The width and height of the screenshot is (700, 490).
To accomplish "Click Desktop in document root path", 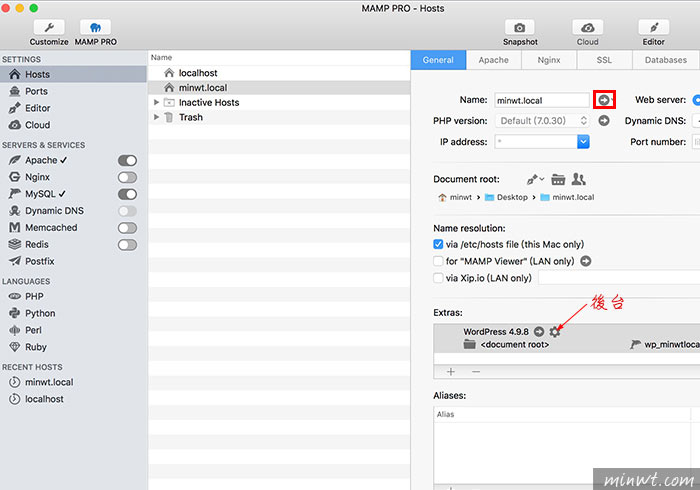I will pos(506,197).
